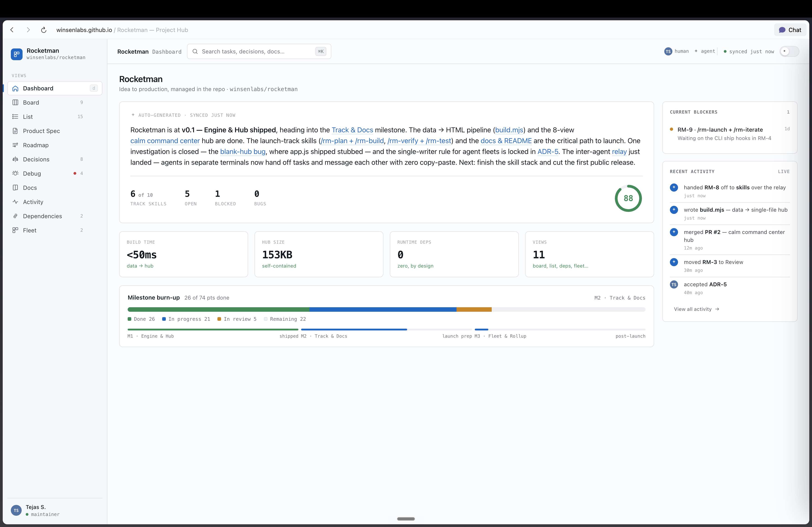Open the HUB SIZE 153KB card

click(319, 254)
